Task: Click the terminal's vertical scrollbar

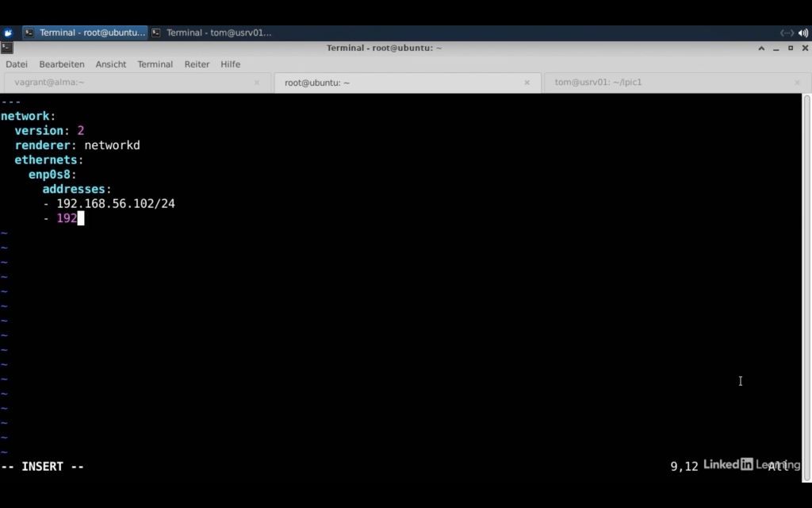Action: pos(807,278)
